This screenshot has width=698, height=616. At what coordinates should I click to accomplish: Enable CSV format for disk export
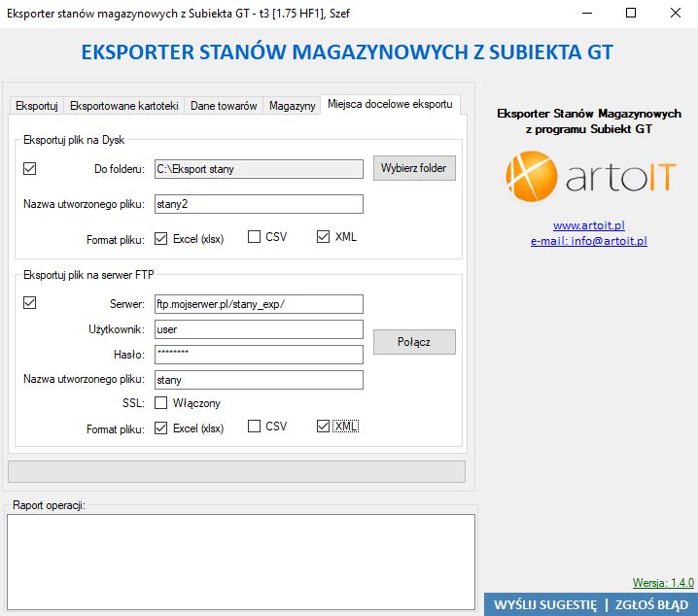(x=255, y=237)
